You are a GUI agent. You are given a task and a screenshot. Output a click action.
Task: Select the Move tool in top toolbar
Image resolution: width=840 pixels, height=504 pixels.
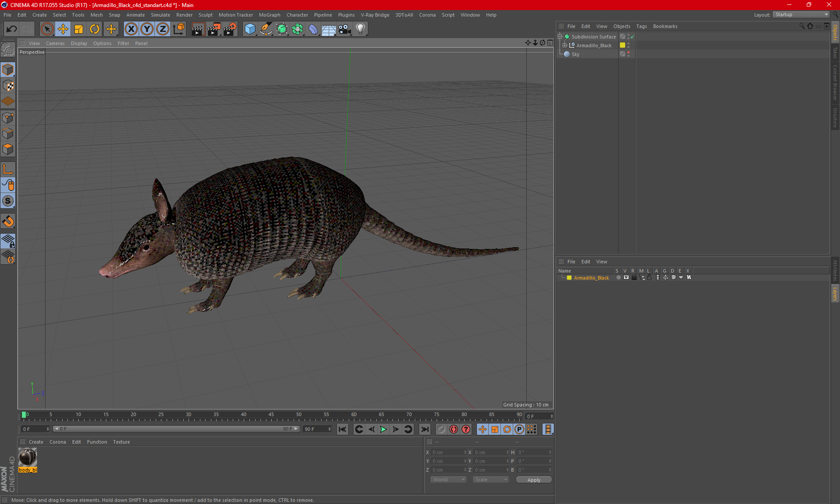click(x=63, y=29)
